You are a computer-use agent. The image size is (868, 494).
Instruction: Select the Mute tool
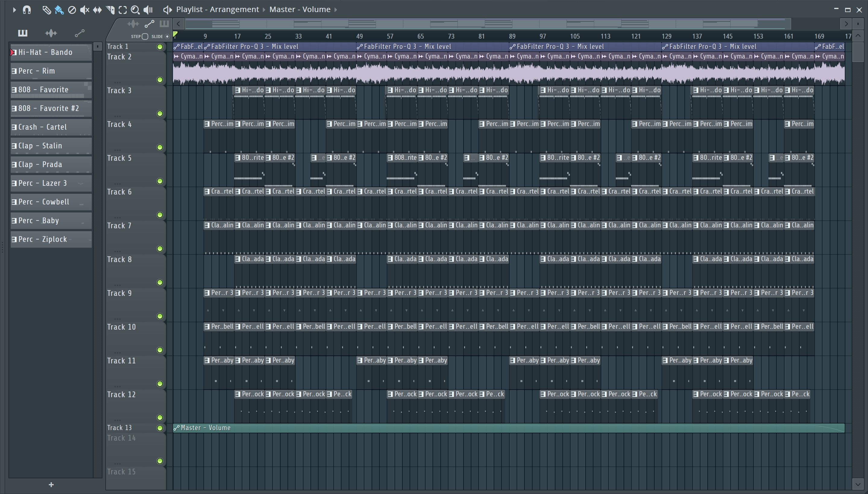tap(84, 10)
